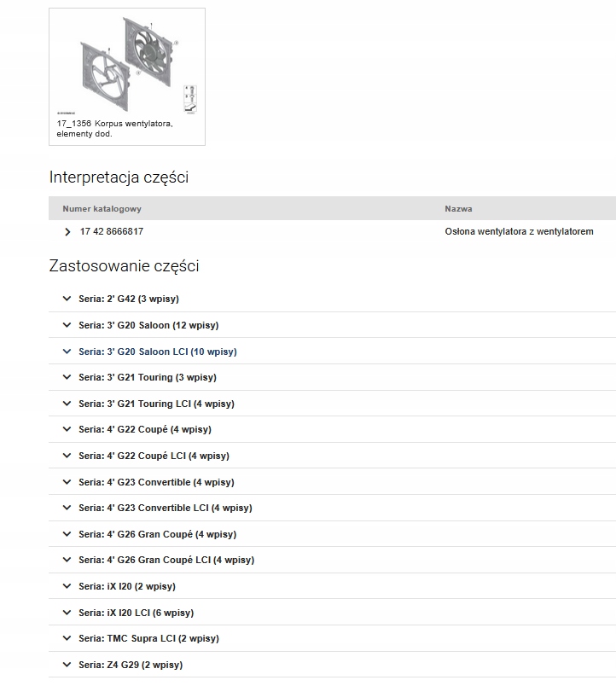Click the Nazwa column header

[x=458, y=209]
